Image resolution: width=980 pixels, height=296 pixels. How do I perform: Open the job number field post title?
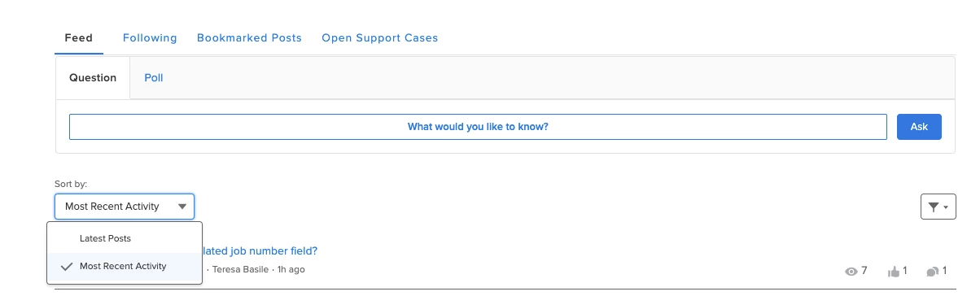coord(260,250)
